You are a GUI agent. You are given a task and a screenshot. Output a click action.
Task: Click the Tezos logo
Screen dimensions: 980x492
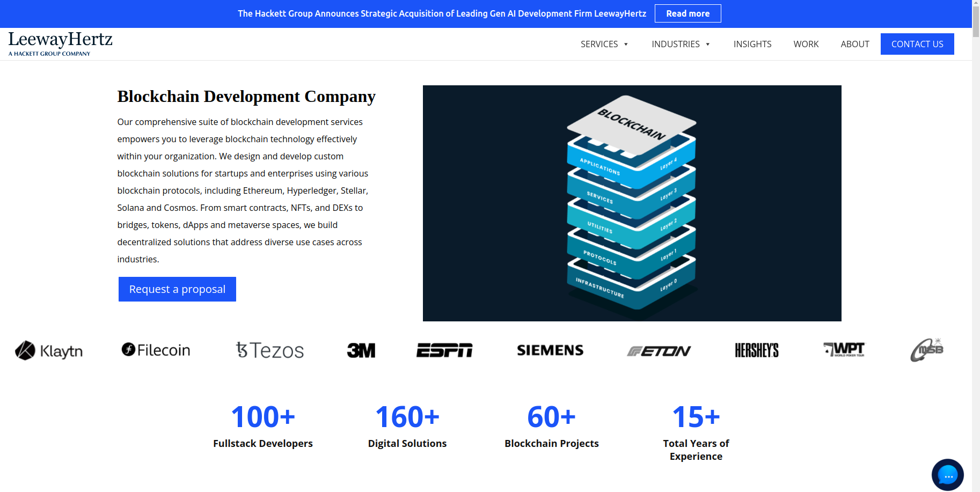270,350
